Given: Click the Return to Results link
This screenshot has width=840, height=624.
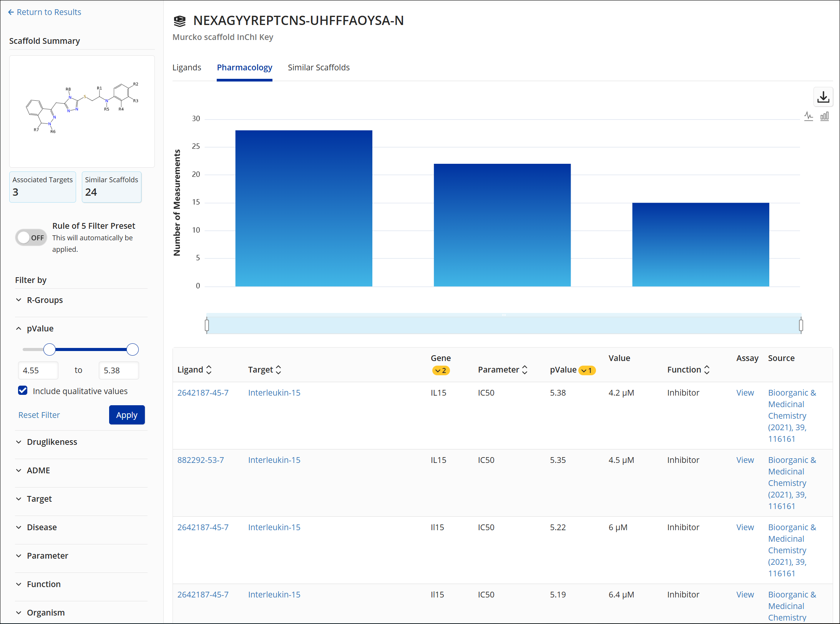Looking at the screenshot, I should 45,12.
